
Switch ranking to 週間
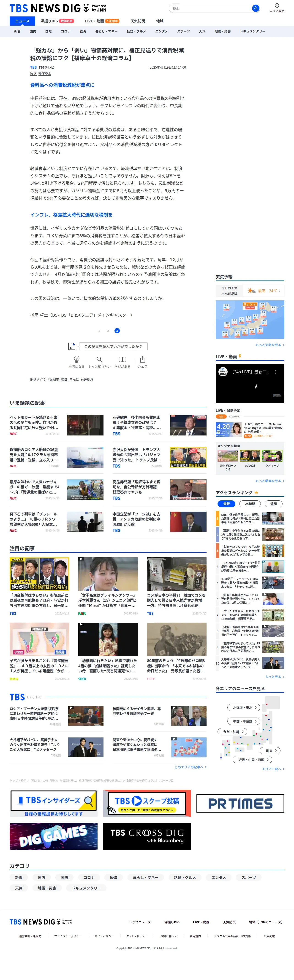(x=273, y=504)
